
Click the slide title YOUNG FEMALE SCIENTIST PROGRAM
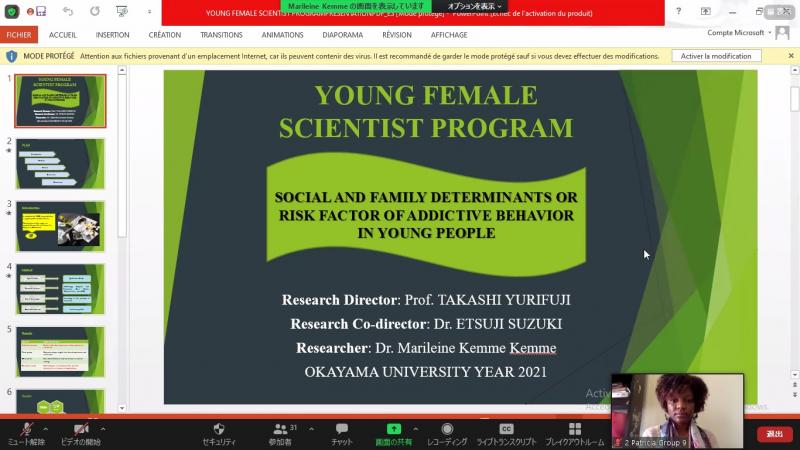coord(426,111)
